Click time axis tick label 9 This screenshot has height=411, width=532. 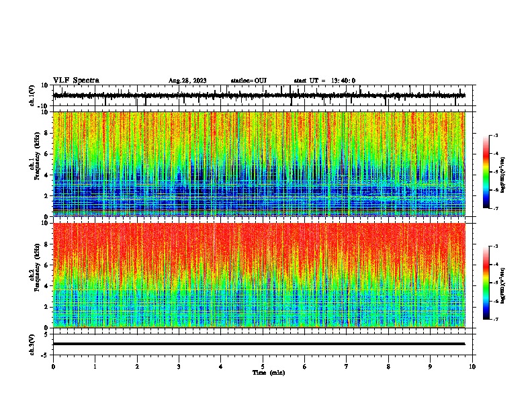(x=430, y=367)
